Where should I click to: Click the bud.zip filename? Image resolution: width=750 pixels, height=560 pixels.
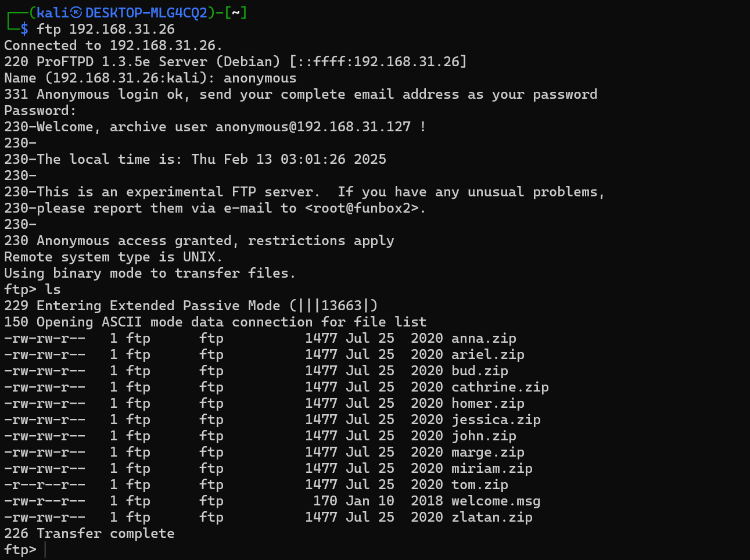click(x=479, y=371)
